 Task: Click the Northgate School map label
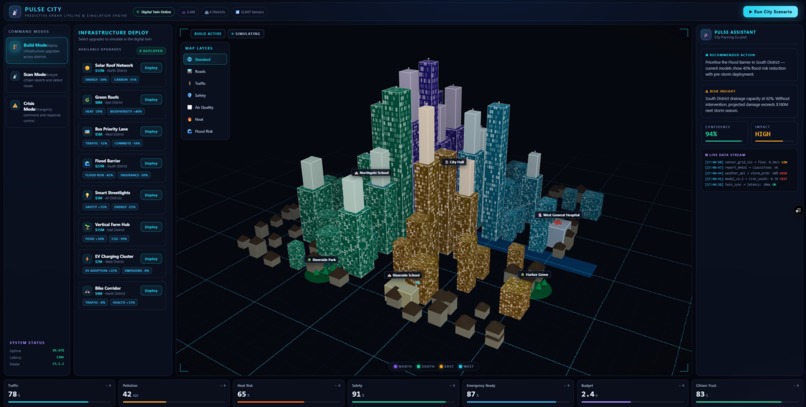[x=372, y=173]
